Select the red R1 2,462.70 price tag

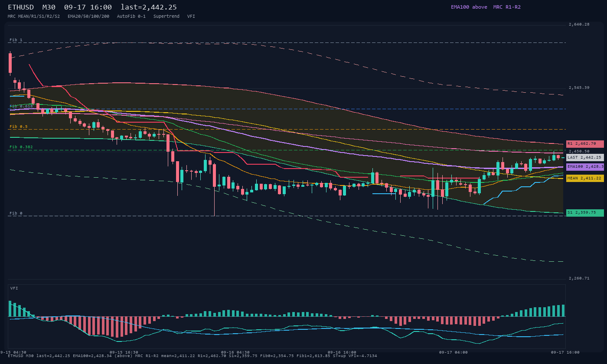tap(585, 143)
